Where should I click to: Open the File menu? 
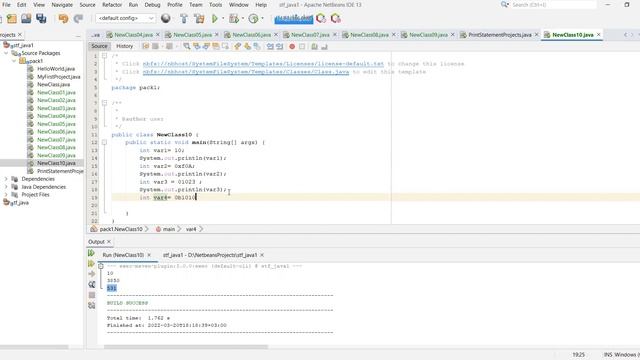point(6,5)
